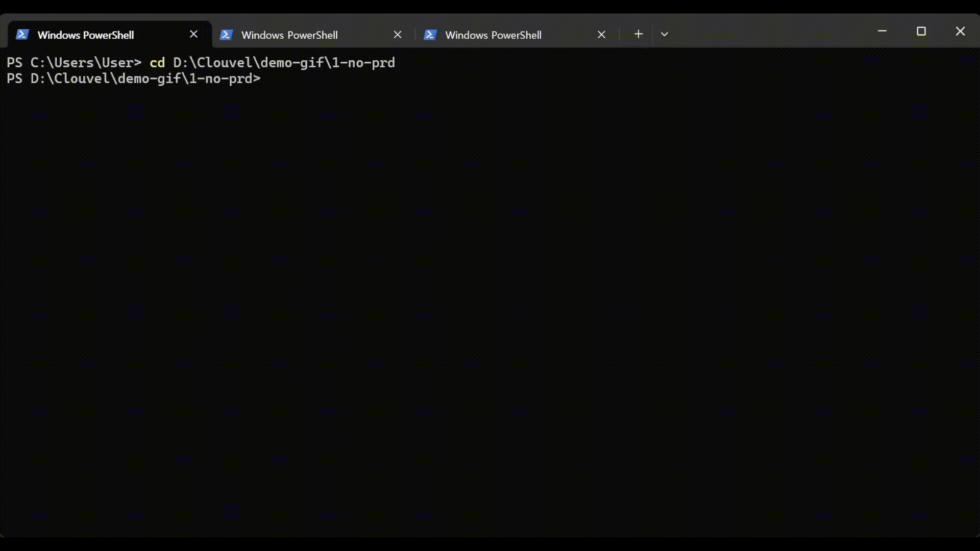Select the first Windows PowerShell tab label

pos(86,35)
